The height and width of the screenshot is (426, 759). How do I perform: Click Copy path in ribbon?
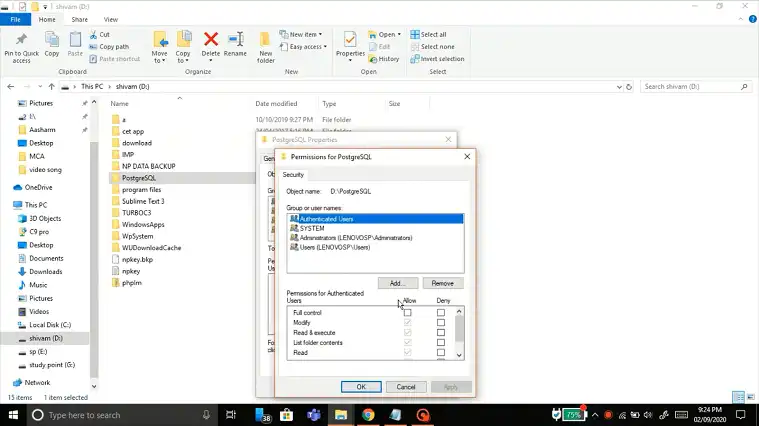pos(109,46)
